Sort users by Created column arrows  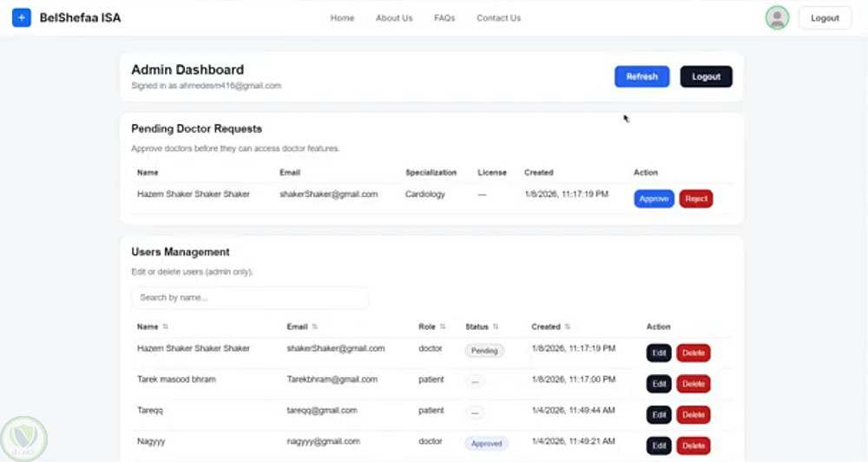pos(568,327)
